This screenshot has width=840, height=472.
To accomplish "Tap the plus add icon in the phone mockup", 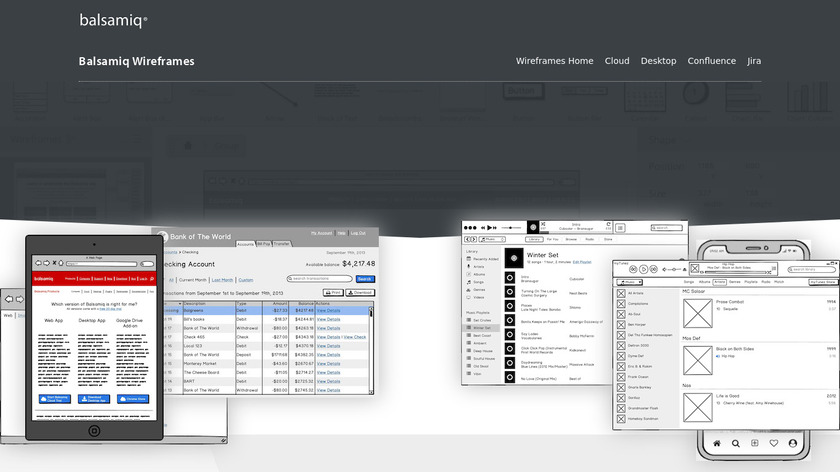I will 754,443.
